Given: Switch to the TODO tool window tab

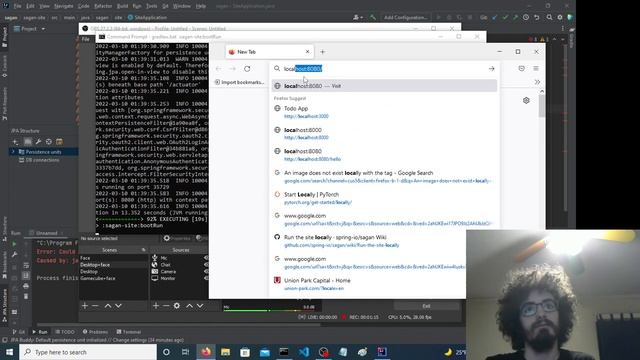Looking at the screenshot, I should click(x=65, y=332).
